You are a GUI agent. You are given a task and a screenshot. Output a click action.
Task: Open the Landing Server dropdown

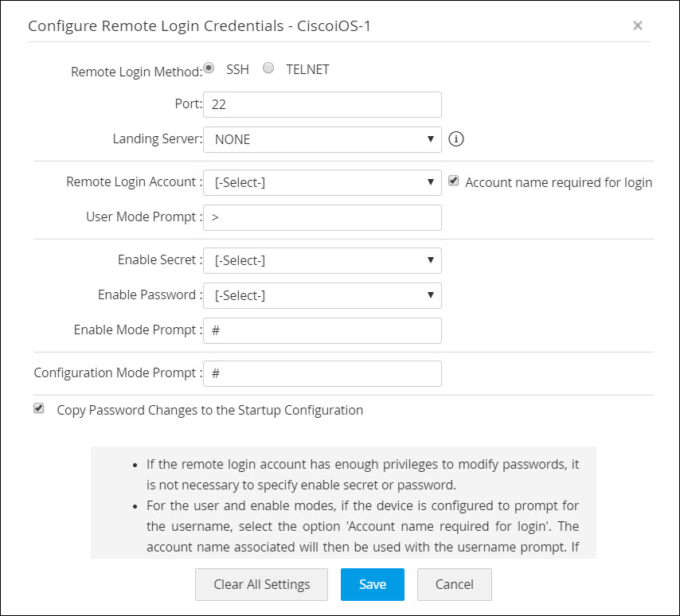pos(322,139)
